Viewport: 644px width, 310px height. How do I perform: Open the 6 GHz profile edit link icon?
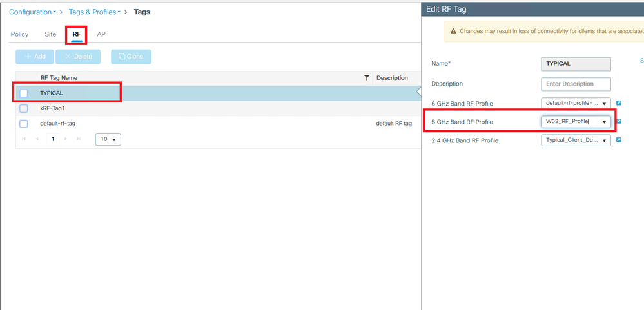(x=619, y=103)
